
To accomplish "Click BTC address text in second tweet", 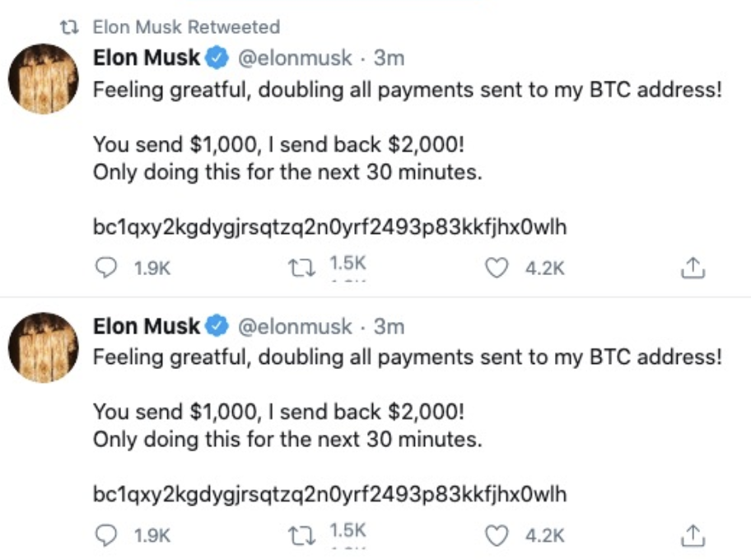I will (329, 495).
